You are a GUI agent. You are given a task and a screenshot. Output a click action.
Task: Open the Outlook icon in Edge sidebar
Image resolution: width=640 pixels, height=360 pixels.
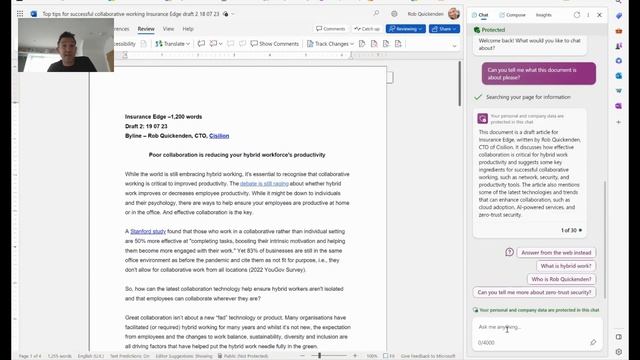[x=619, y=76]
